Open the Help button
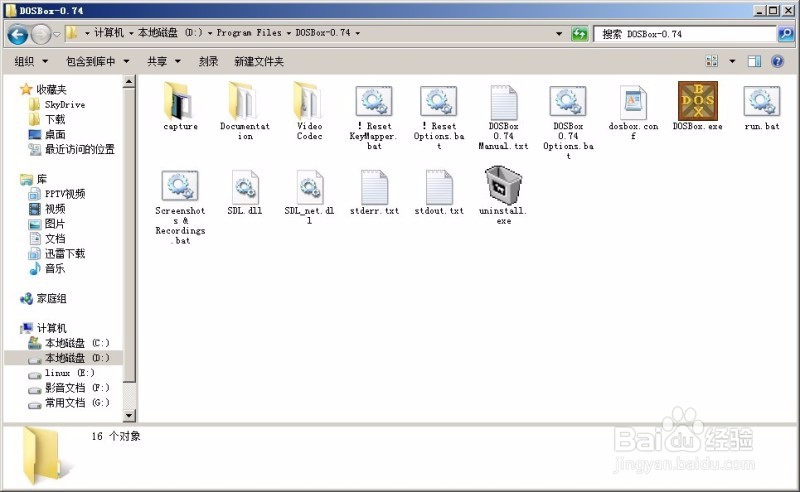The image size is (800, 492). (x=778, y=61)
